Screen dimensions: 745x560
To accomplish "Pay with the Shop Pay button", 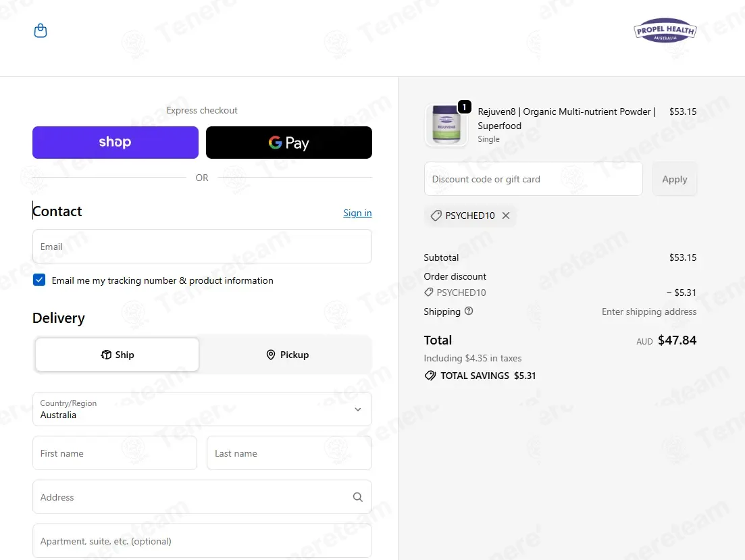I will coord(115,142).
